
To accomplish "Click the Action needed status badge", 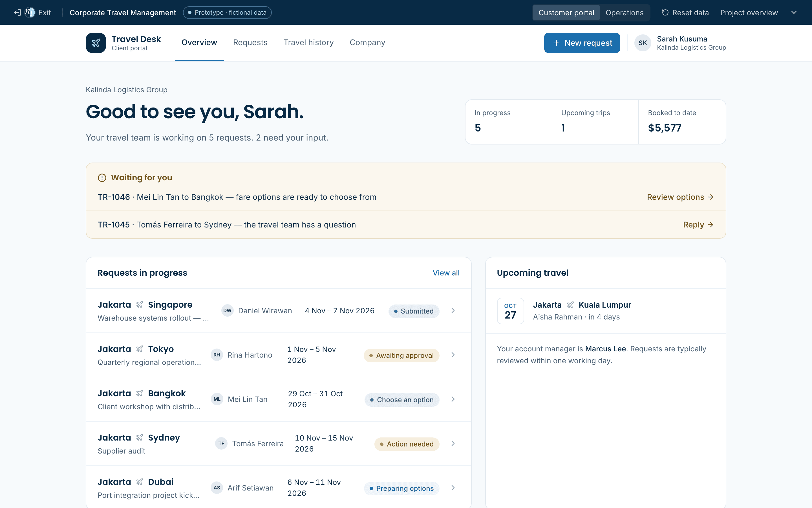I will click(407, 444).
